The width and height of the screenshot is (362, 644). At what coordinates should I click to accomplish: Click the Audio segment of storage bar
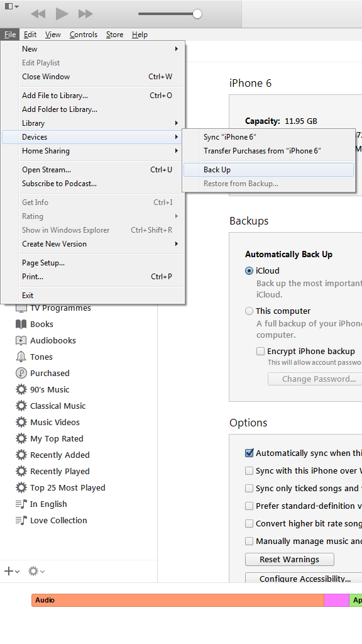point(178,600)
